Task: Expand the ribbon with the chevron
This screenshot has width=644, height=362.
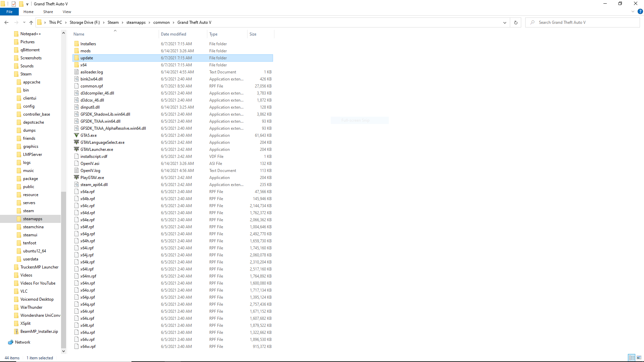Action: pyautogui.click(x=633, y=11)
